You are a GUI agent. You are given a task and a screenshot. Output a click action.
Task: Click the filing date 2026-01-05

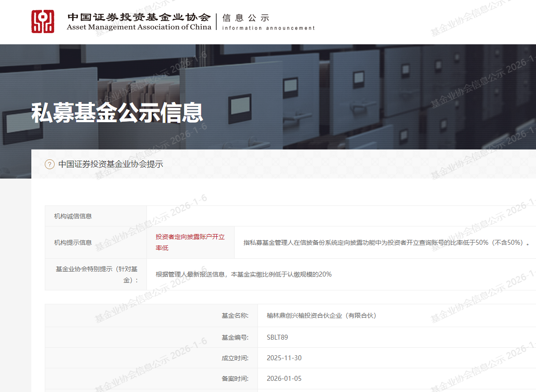coord(284,379)
